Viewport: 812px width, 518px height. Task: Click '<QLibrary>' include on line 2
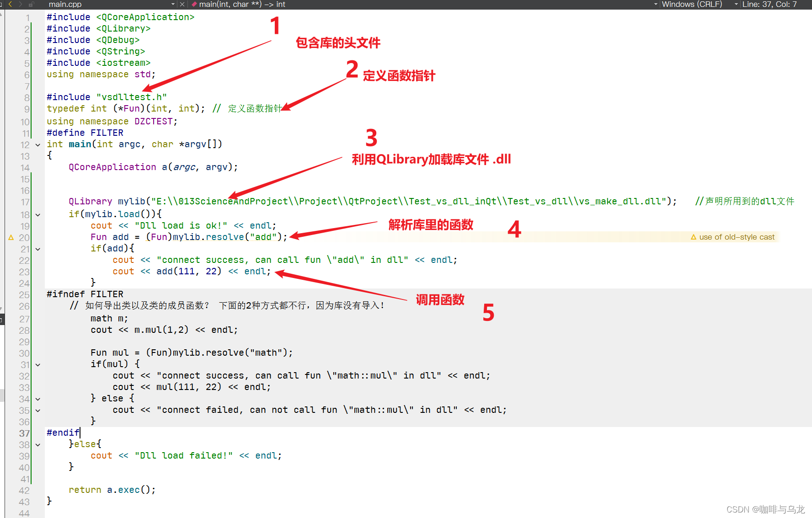click(x=123, y=28)
